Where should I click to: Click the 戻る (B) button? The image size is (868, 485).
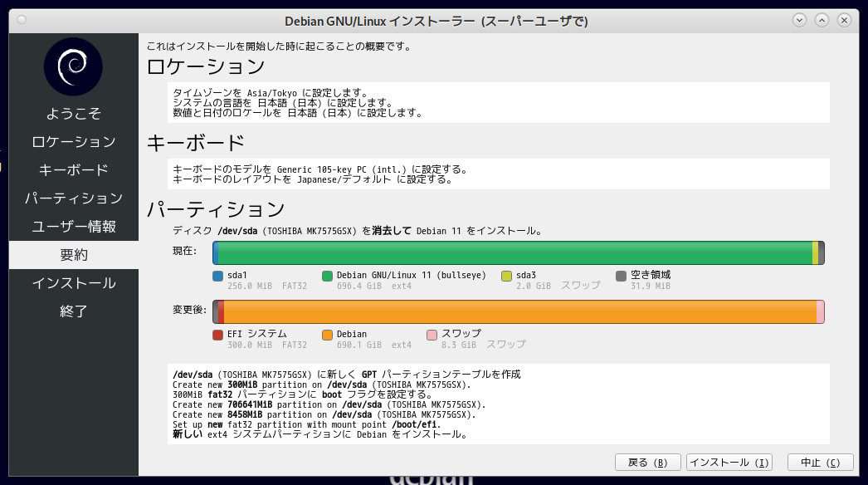[x=647, y=463]
